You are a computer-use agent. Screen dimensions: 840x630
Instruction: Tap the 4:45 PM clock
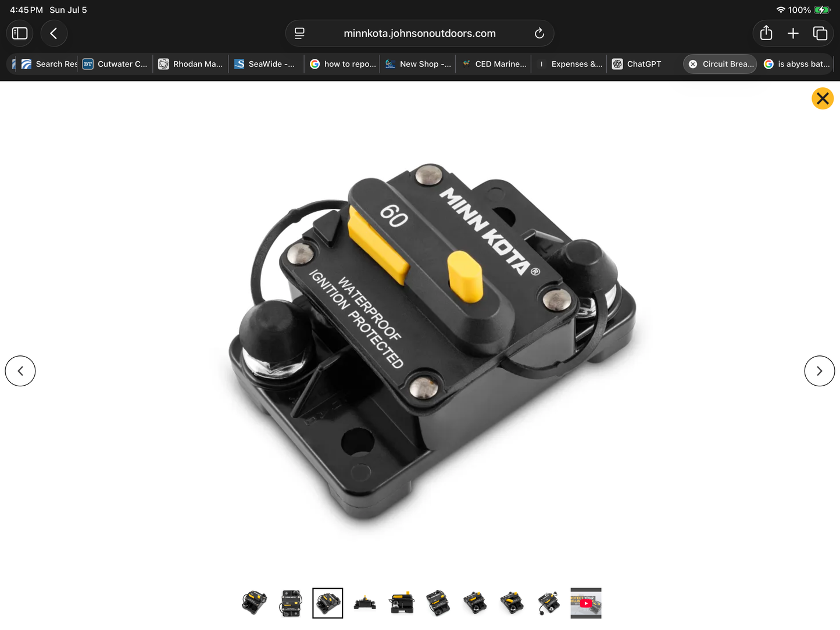tap(26, 10)
